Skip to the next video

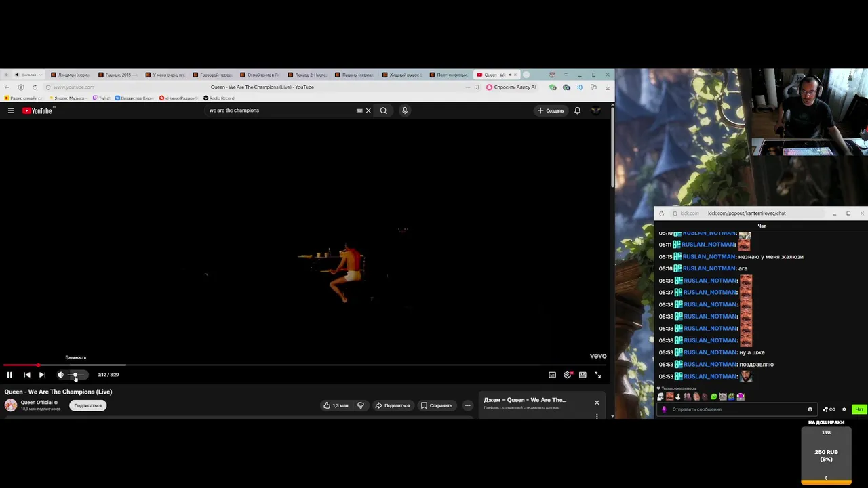[x=42, y=375]
